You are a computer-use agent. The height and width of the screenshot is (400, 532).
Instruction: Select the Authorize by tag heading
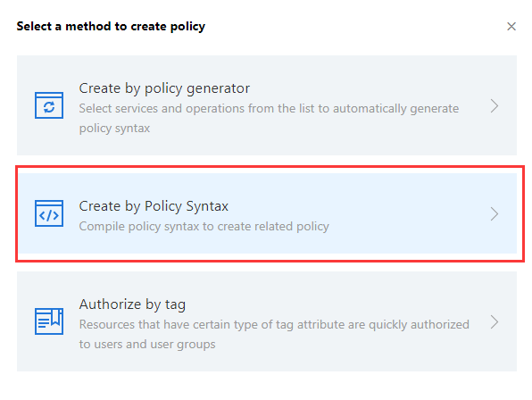(x=132, y=304)
